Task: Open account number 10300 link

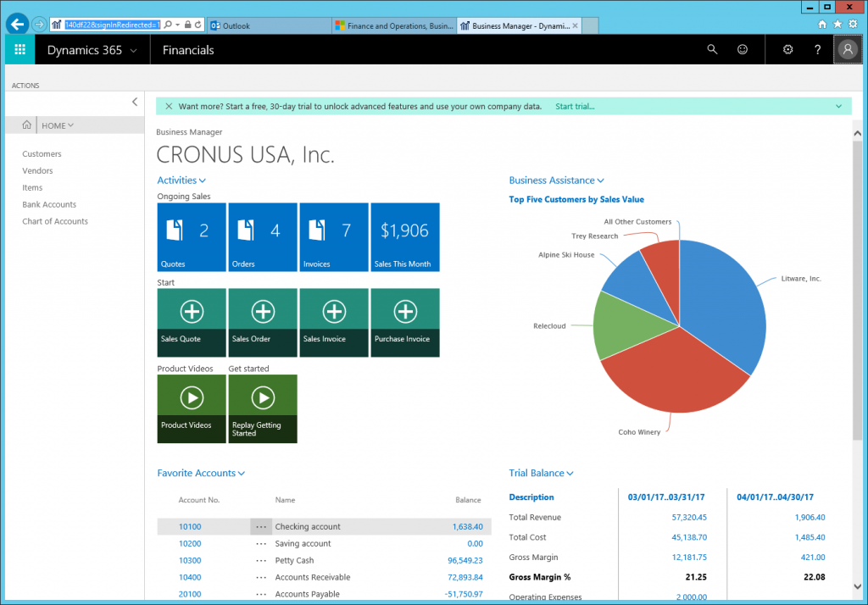Action: click(x=190, y=561)
